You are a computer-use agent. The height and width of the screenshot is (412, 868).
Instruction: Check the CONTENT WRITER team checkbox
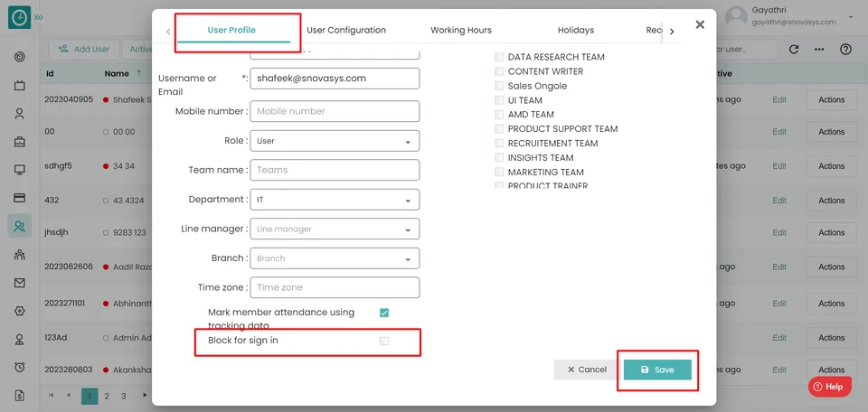point(499,71)
